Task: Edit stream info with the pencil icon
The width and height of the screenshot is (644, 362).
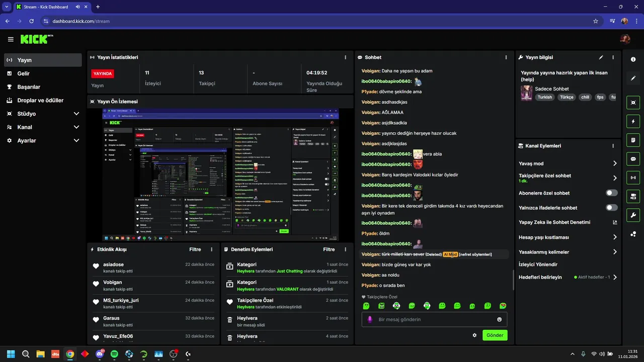Action: [601, 57]
